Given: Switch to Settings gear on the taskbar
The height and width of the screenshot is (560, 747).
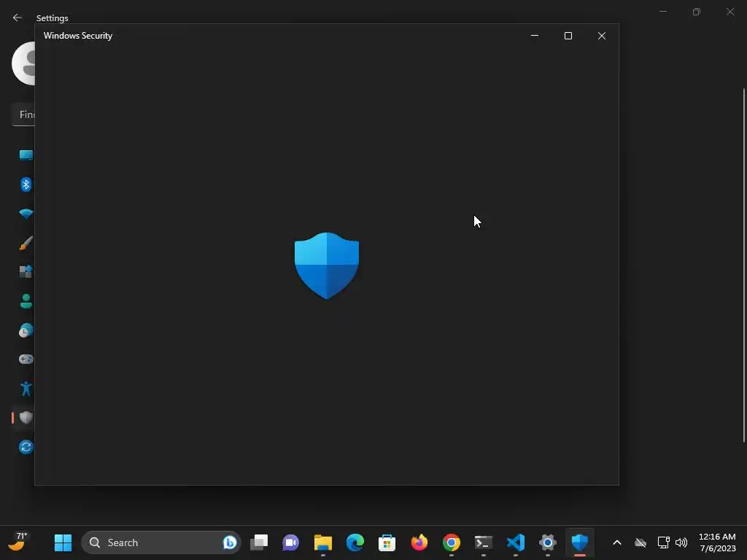Looking at the screenshot, I should click(548, 542).
